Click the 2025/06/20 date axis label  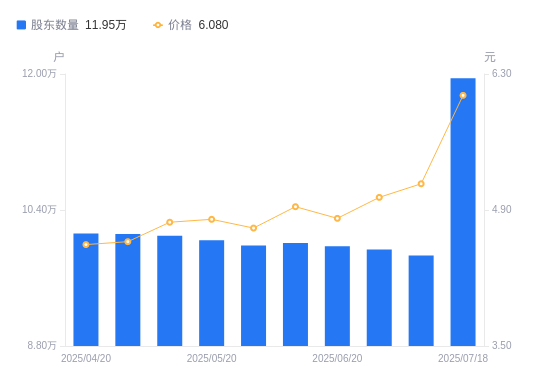[x=337, y=358]
